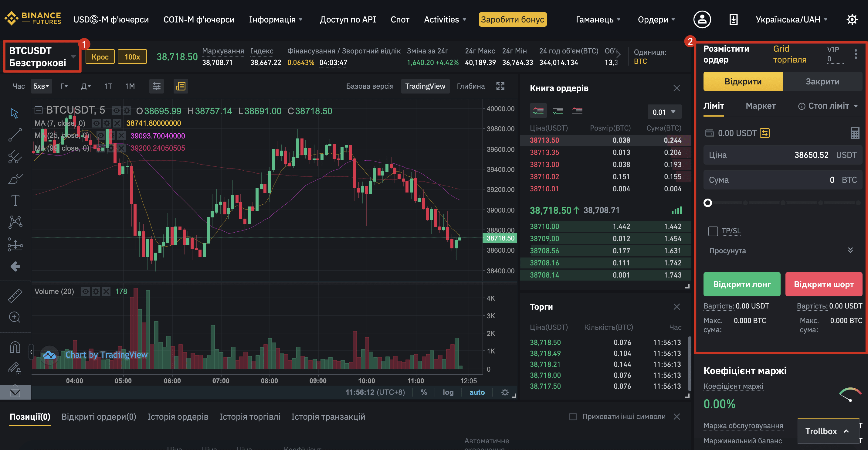Click the zoom in magnifier tool

click(x=15, y=317)
